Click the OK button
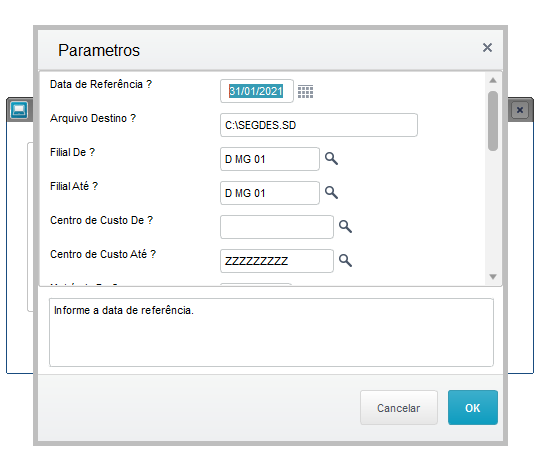 coord(473,408)
